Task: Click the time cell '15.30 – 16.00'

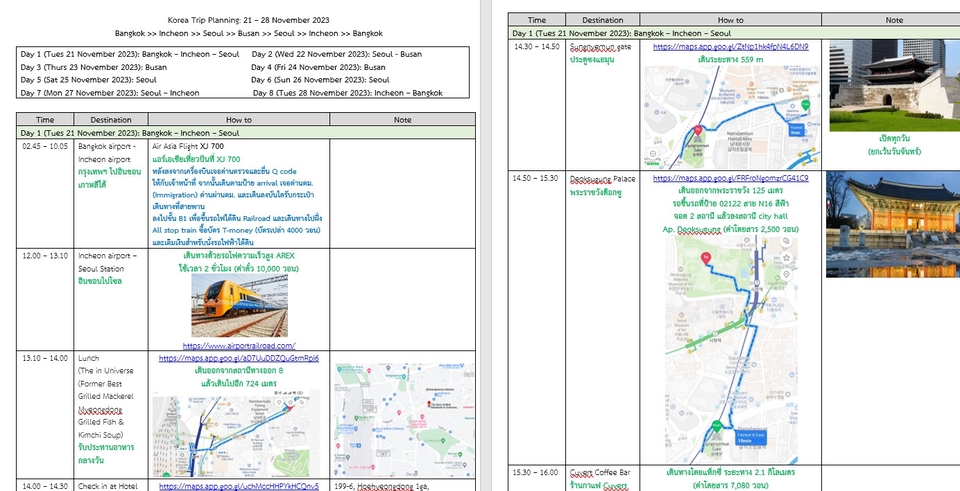Action: point(536,472)
